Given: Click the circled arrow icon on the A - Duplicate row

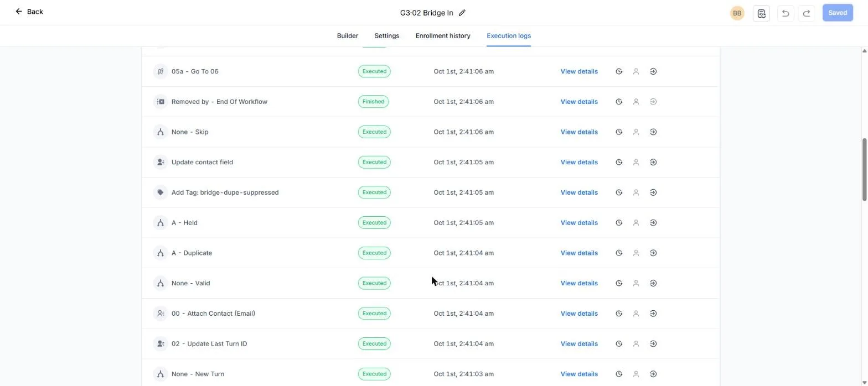Looking at the screenshot, I should click(x=653, y=253).
